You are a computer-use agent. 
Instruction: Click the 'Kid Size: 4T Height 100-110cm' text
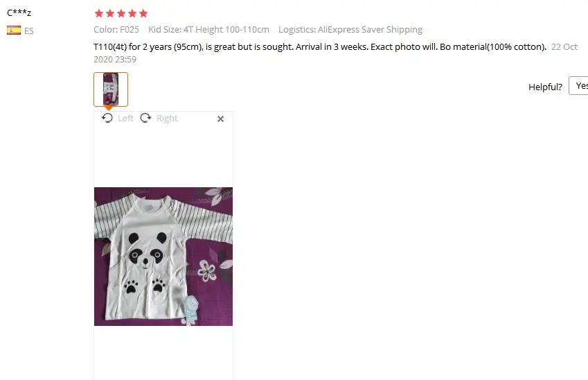pyautogui.click(x=208, y=29)
